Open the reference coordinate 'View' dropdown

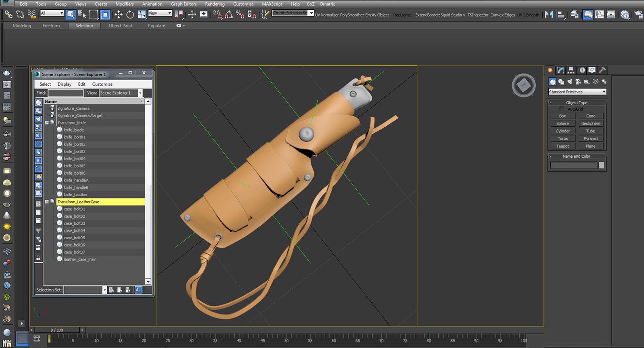[x=160, y=13]
